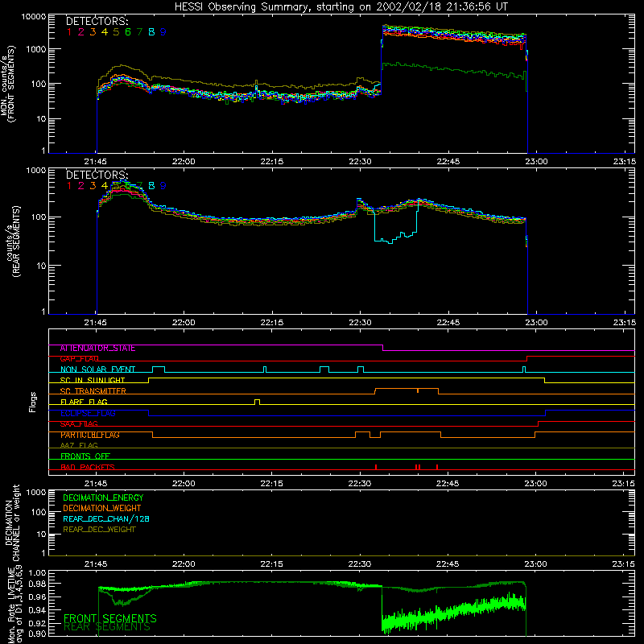This screenshot has height=644, width=644.
Task: Click ATTENUATOR_STATE step-down transition line
Action: point(383,348)
